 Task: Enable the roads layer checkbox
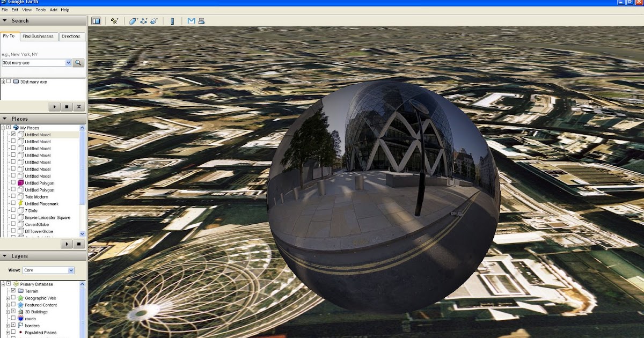pyautogui.click(x=13, y=319)
